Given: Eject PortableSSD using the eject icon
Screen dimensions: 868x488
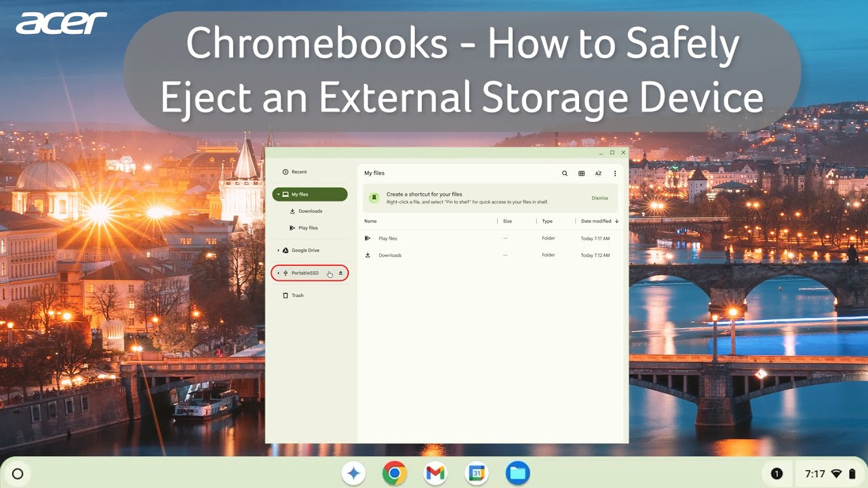Looking at the screenshot, I should click(x=341, y=273).
